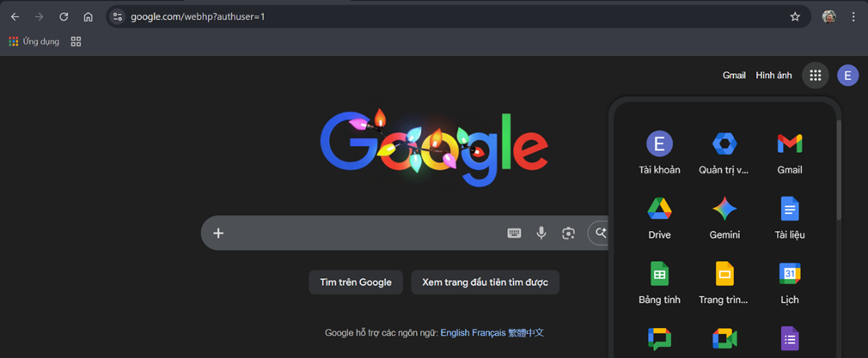Open the Google account avatar menu

(847, 76)
